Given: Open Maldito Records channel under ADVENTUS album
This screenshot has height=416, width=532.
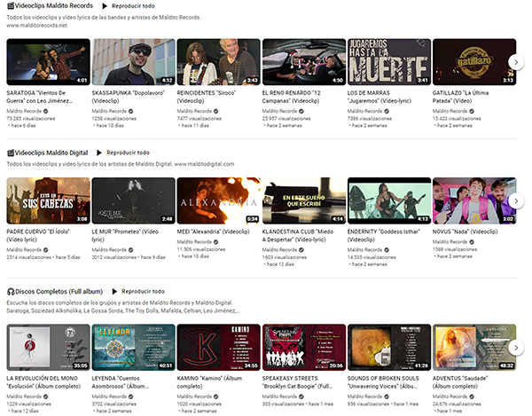Looking at the screenshot, I should point(450,396).
